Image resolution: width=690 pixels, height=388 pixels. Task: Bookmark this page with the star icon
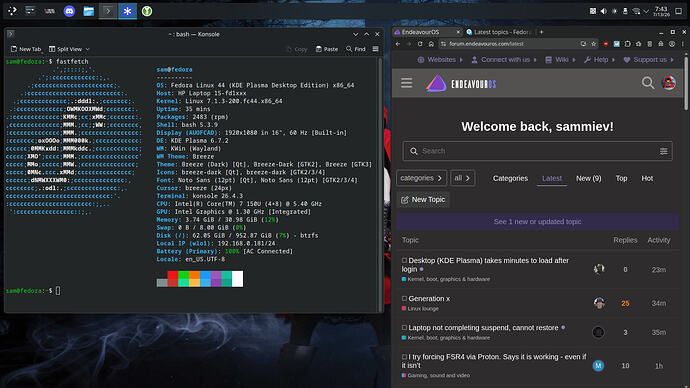[x=594, y=44]
